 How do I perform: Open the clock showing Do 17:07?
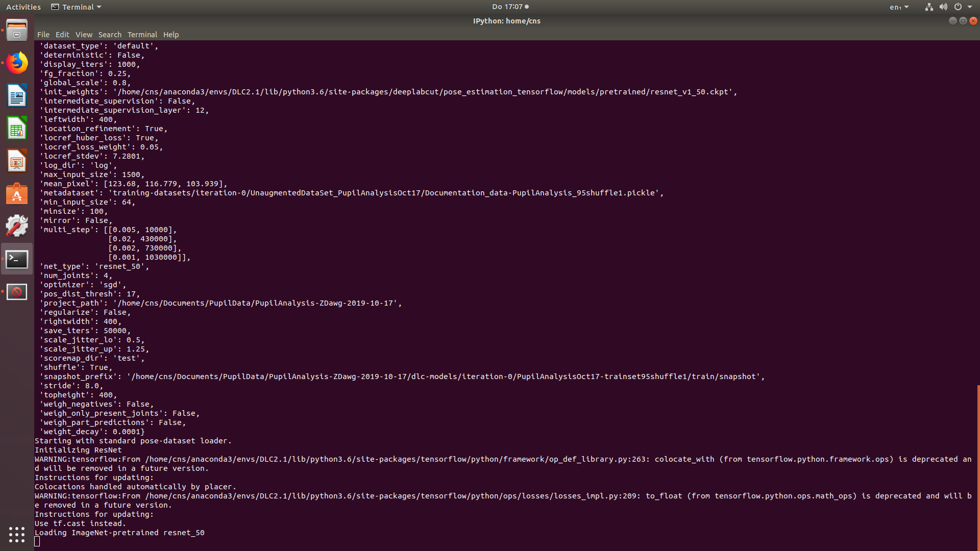pos(506,7)
